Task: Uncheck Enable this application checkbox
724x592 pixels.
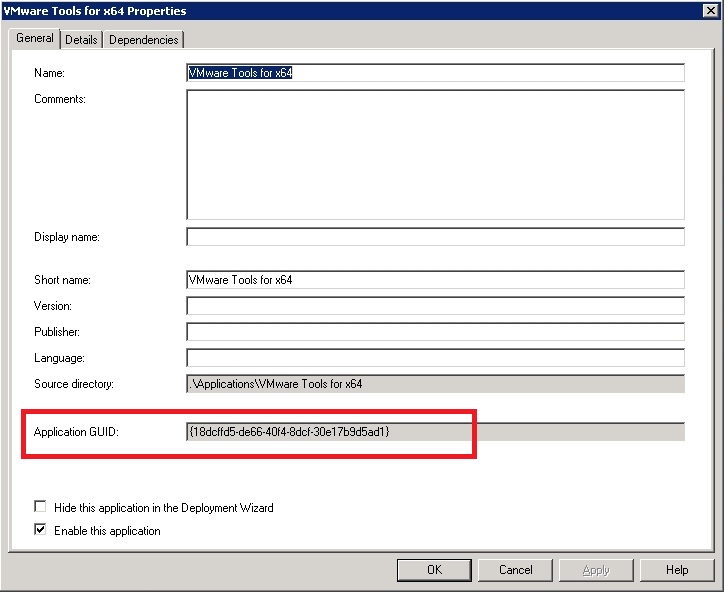Action: tap(40, 529)
